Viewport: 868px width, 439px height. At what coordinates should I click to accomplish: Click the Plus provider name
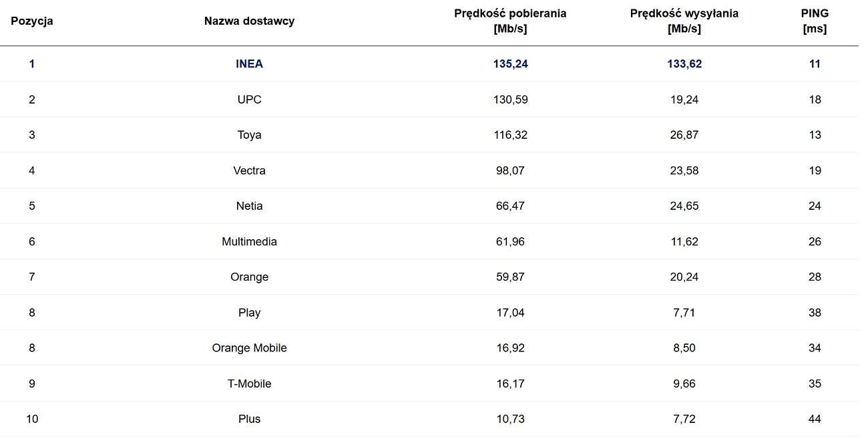click(x=249, y=419)
